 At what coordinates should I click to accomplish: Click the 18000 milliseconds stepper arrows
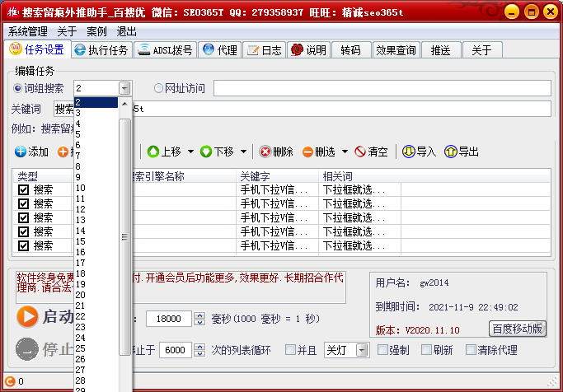tap(199, 319)
